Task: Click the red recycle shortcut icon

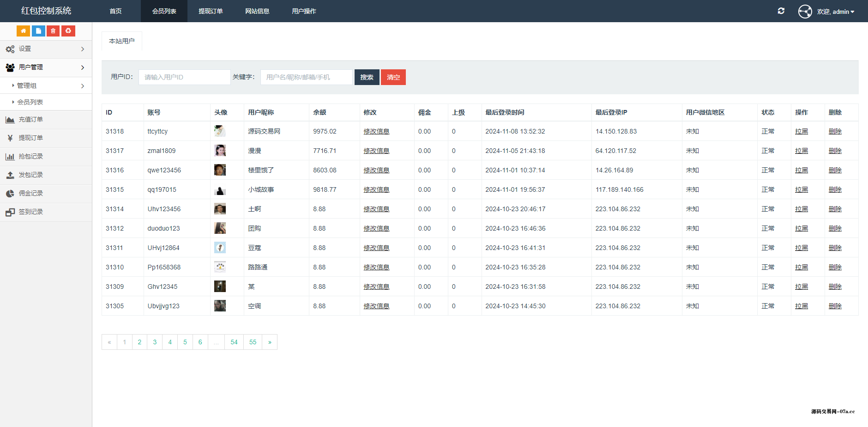Action: (x=68, y=31)
